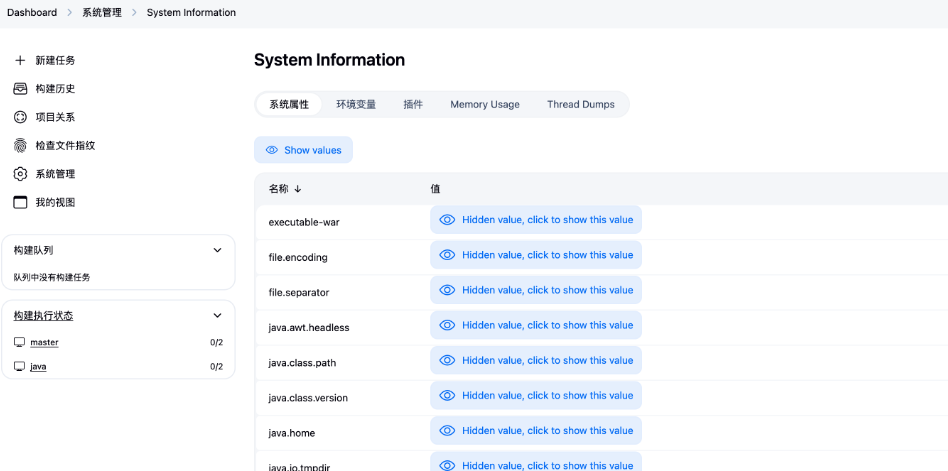Collapse the 构建队列 panel chevron
The height and width of the screenshot is (471, 948).
(x=217, y=250)
